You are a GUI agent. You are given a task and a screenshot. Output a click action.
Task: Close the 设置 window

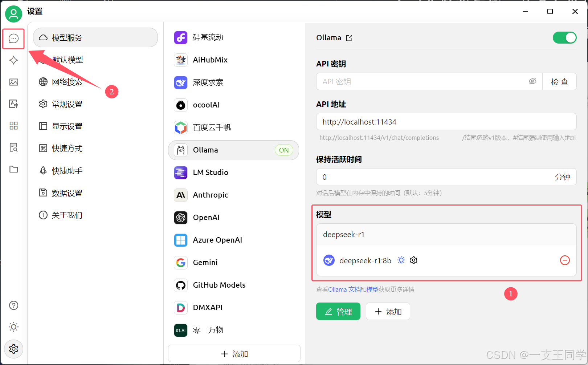pyautogui.click(x=575, y=12)
